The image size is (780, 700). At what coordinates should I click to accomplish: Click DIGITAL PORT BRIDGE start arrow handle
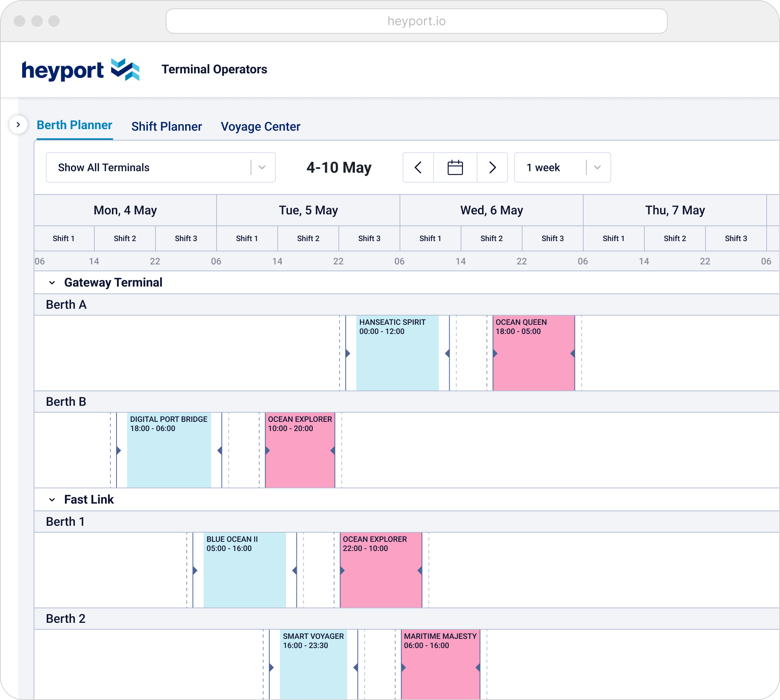pos(119,450)
